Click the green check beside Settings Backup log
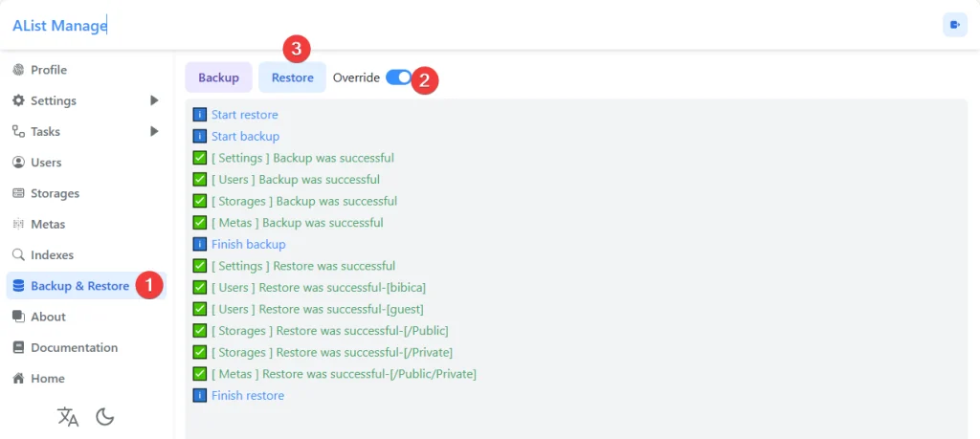This screenshot has height=439, width=980. (x=200, y=158)
